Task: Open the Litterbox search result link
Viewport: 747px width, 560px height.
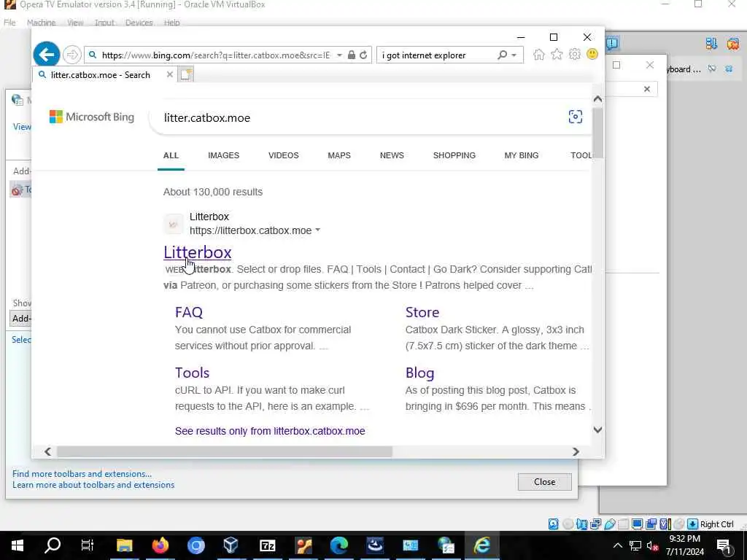Action: point(197,252)
